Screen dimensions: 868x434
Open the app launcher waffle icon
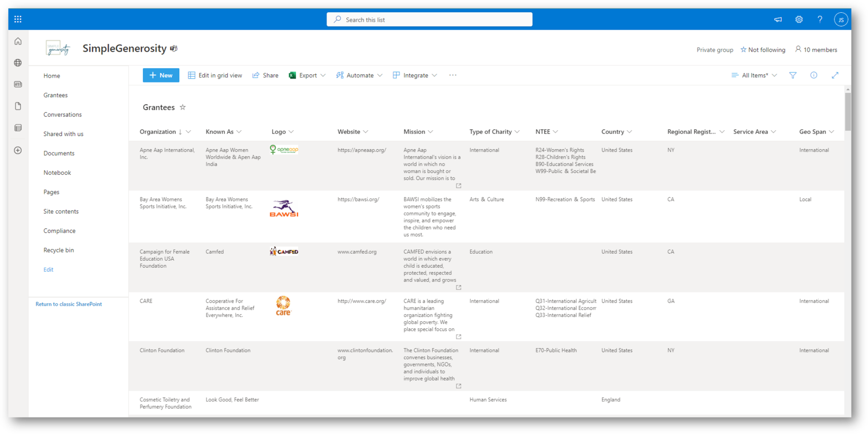pos(18,19)
